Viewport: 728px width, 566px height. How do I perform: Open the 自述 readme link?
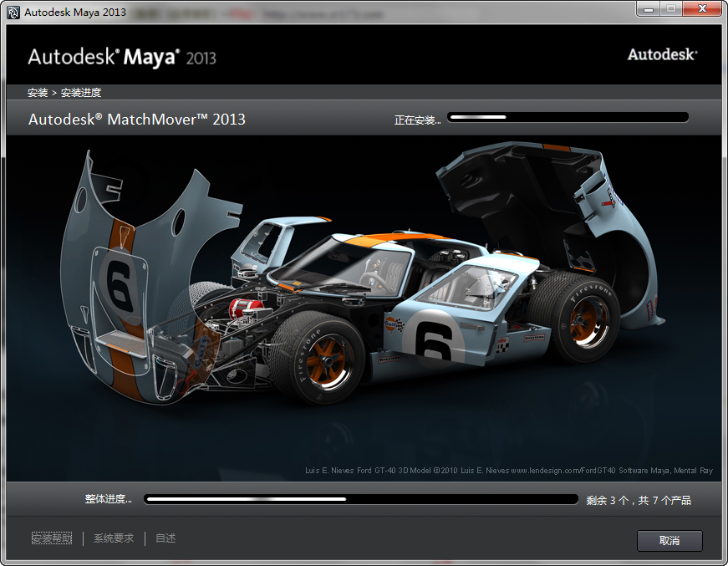(165, 538)
